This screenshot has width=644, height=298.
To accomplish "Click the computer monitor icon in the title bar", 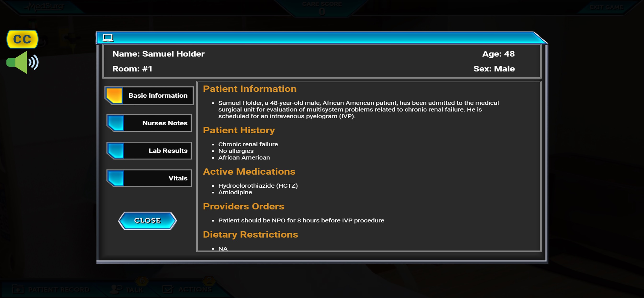I will click(108, 38).
